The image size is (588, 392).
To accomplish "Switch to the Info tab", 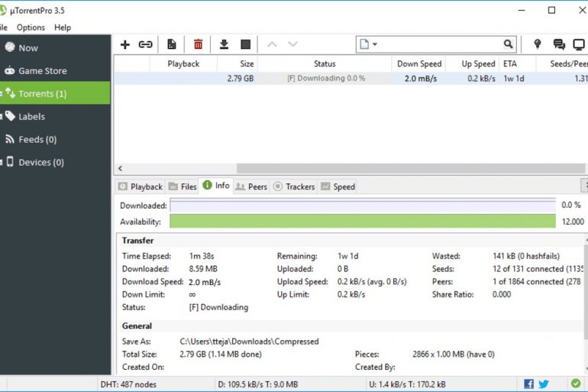I will tap(216, 186).
